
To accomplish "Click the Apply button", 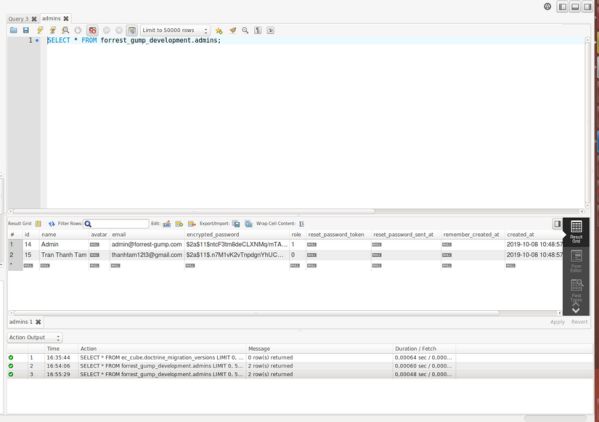I will (557, 322).
